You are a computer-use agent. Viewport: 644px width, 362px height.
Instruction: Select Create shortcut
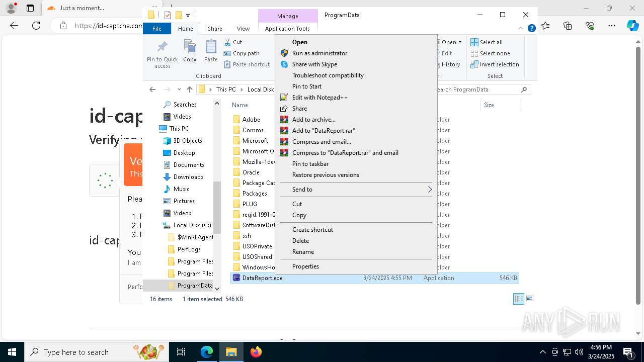pos(356,230)
